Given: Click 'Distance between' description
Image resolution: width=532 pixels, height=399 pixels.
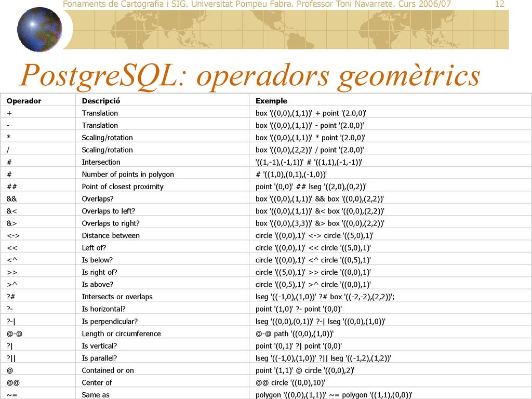Looking at the screenshot, I should click(x=111, y=235).
